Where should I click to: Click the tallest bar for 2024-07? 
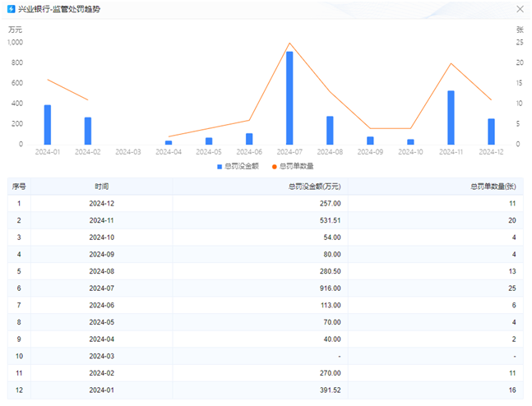click(289, 99)
